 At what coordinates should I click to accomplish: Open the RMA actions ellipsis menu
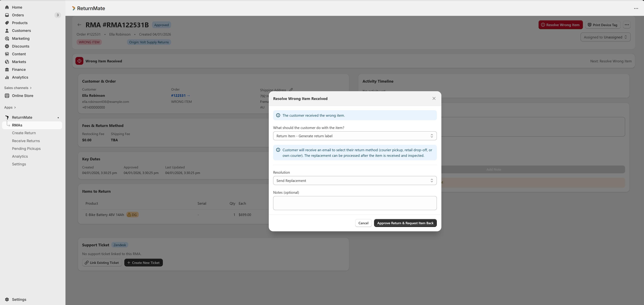click(626, 25)
